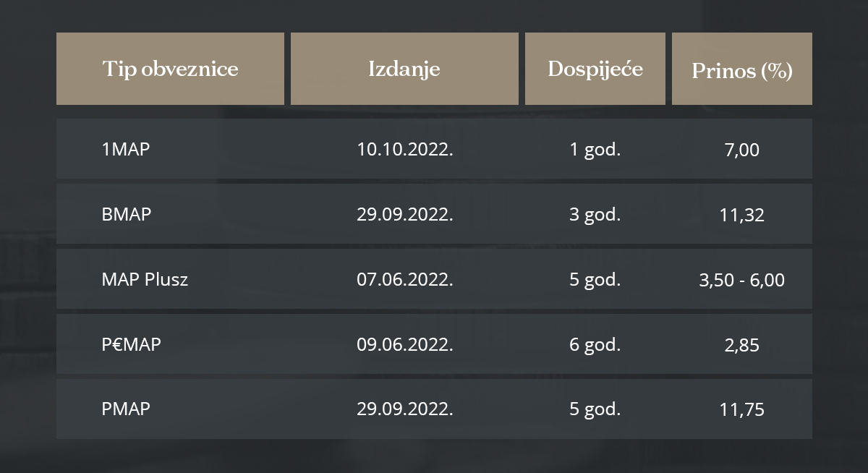Open the MAP Plusz bond entry
This screenshot has width=868, height=473.
click(x=145, y=280)
